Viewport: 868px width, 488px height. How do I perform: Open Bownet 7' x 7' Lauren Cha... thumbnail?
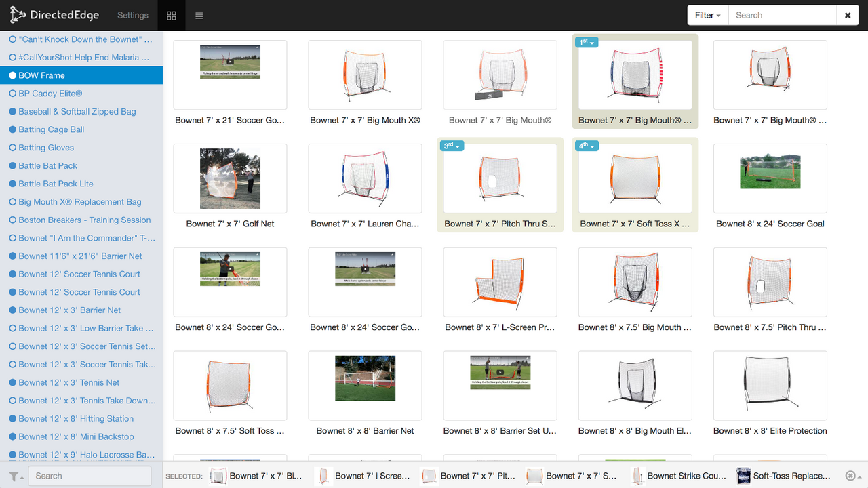[365, 178]
